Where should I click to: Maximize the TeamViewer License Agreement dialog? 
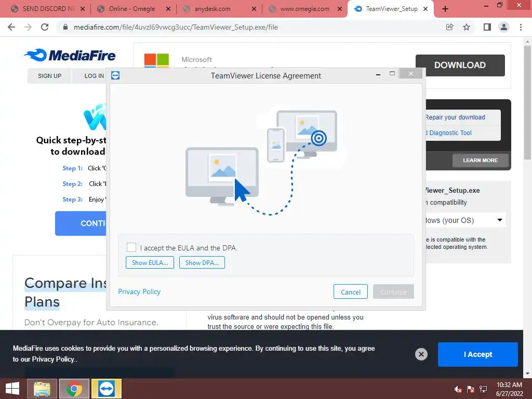pyautogui.click(x=392, y=74)
